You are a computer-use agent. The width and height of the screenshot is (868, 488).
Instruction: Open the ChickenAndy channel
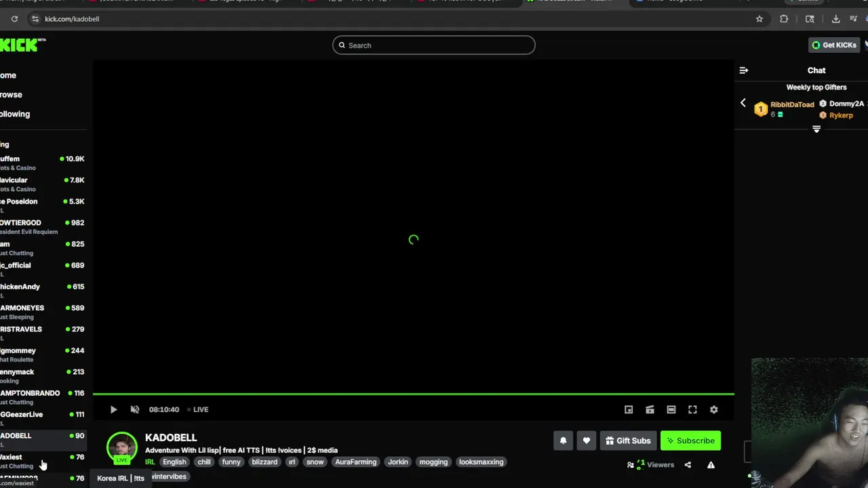tap(42, 291)
